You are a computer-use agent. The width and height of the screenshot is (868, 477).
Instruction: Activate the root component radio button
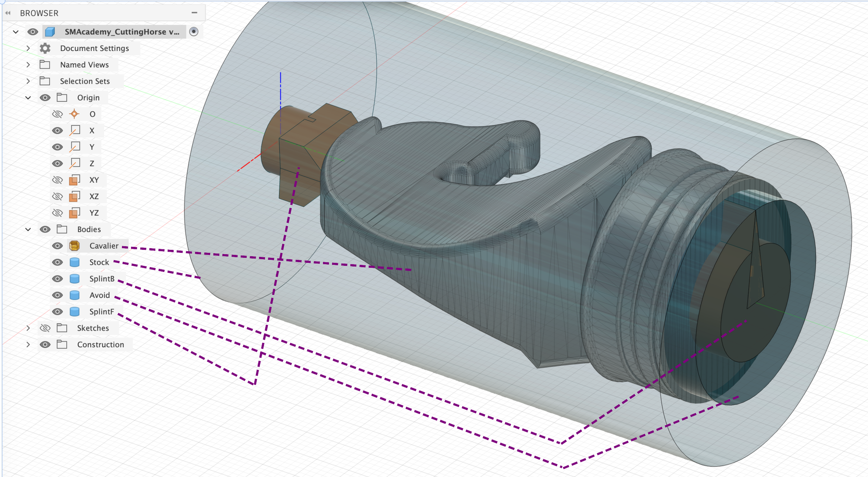click(194, 32)
